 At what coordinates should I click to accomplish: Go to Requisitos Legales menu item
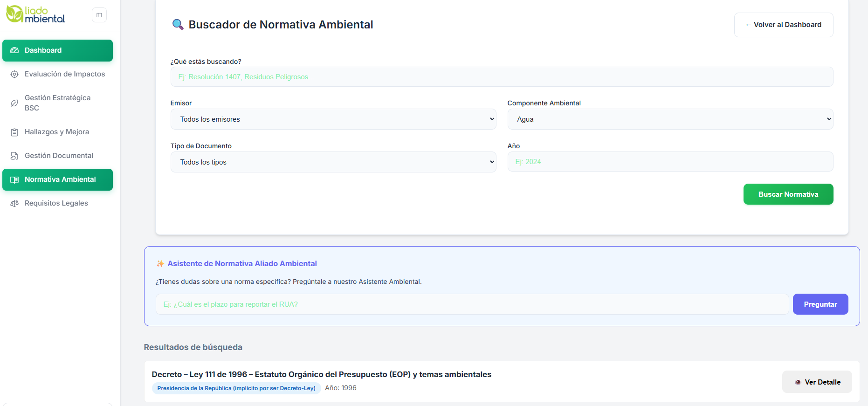[56, 203]
